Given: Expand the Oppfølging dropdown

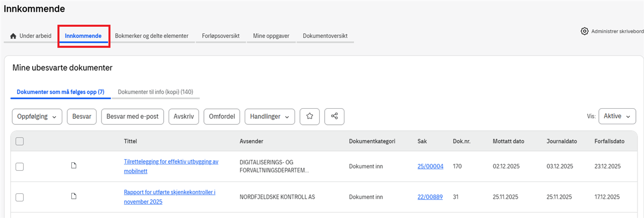Looking at the screenshot, I should (x=37, y=116).
